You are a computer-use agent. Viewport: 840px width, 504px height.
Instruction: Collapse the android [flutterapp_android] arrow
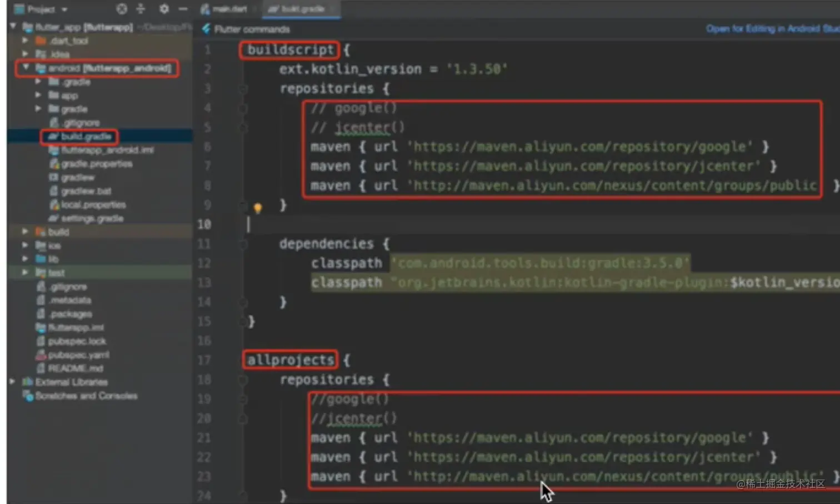coord(25,67)
